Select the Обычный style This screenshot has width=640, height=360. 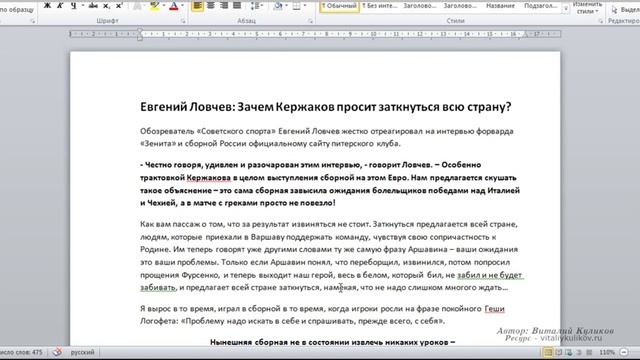pos(339,6)
